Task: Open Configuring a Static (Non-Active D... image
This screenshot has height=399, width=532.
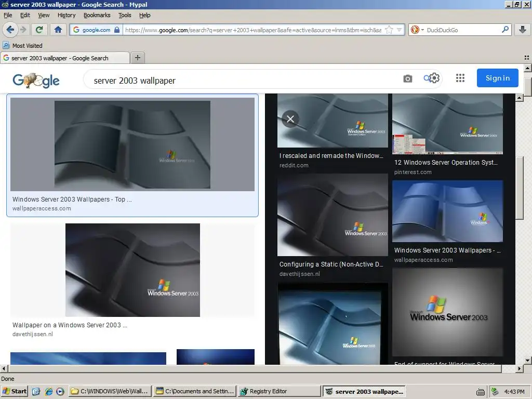Action: 332,215
